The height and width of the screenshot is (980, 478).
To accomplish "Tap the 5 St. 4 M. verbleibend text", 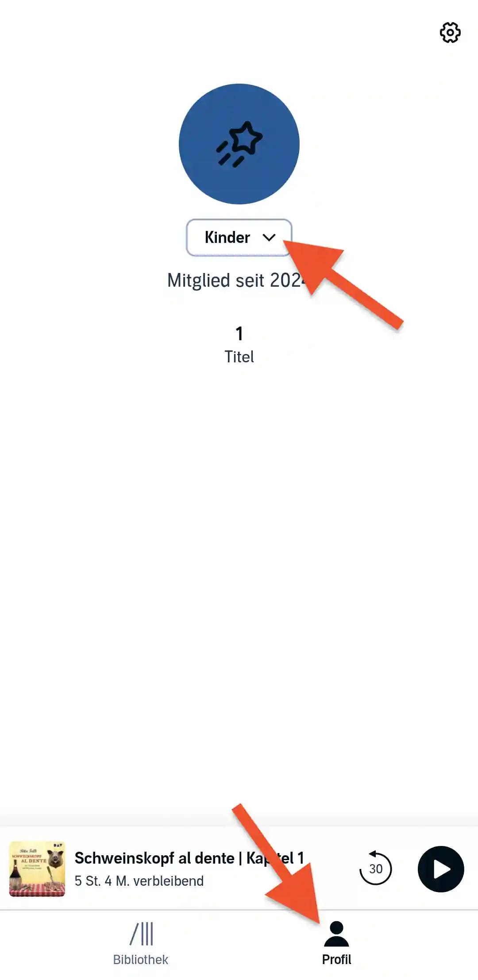I will pos(139,881).
